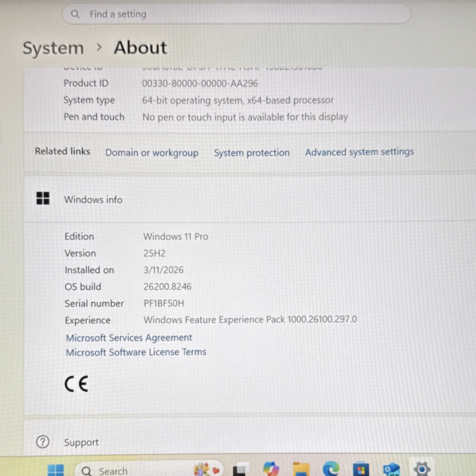Click the Serial number label

94,303
